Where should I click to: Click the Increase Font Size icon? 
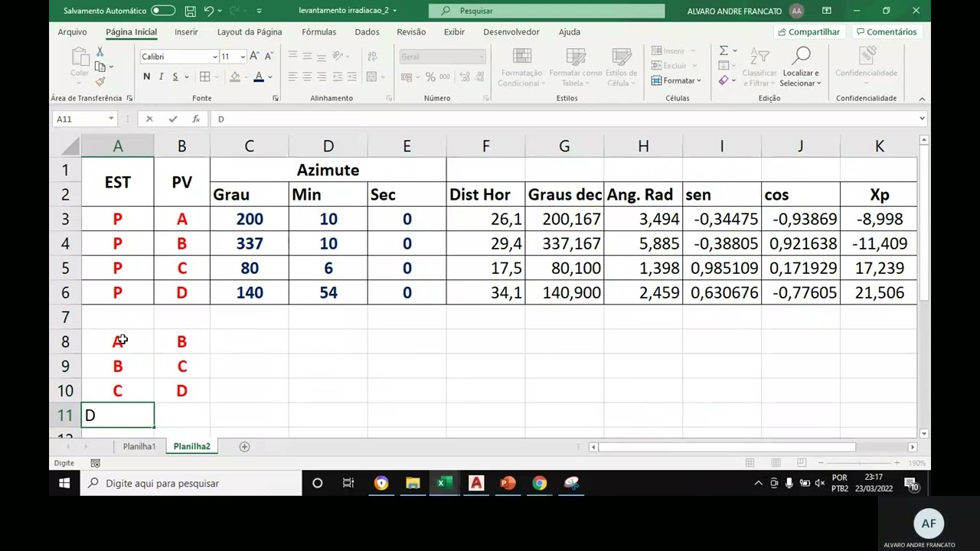[x=254, y=56]
